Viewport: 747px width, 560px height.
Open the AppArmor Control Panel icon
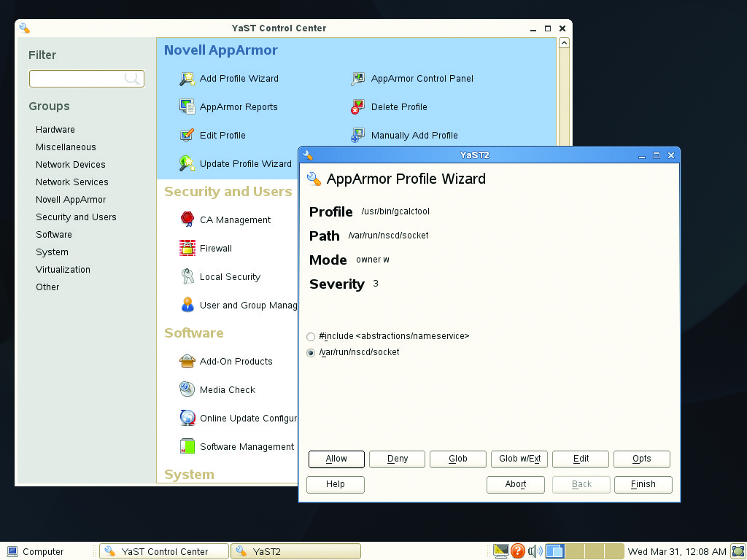tap(358, 79)
